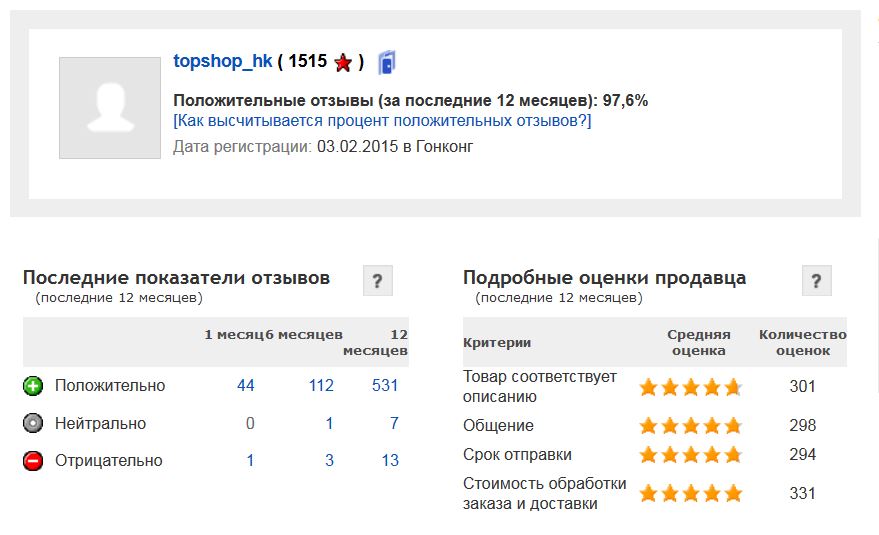Click the red feedback star icon
The height and width of the screenshot is (535, 879).
343,62
